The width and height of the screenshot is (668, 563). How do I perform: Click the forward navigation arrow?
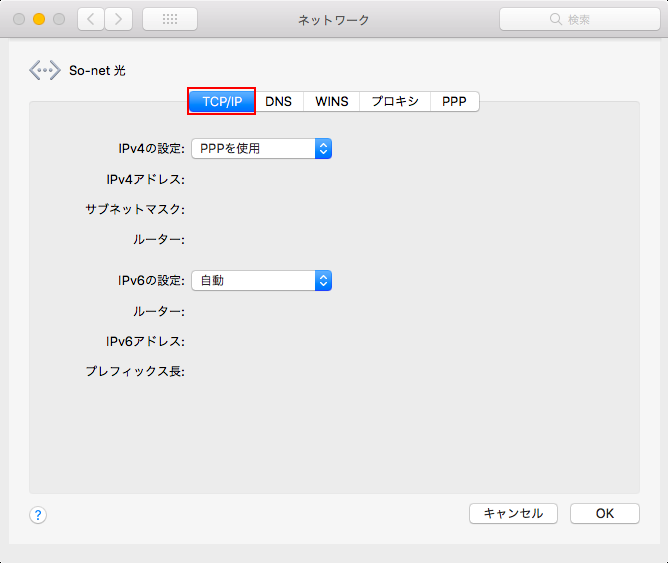[x=119, y=19]
